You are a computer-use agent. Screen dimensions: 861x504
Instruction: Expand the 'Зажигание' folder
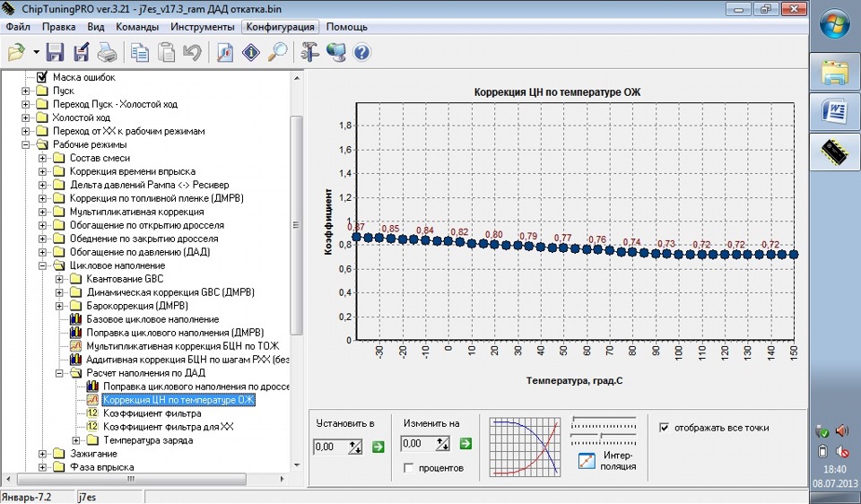click(43, 454)
